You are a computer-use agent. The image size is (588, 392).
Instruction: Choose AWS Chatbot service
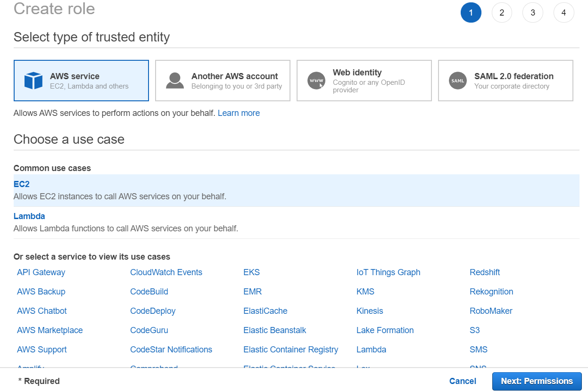[42, 311]
